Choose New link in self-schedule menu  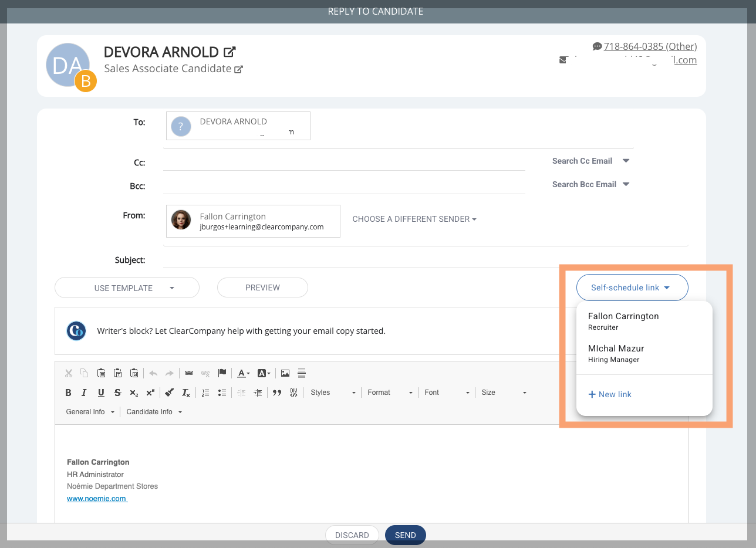pyautogui.click(x=610, y=394)
